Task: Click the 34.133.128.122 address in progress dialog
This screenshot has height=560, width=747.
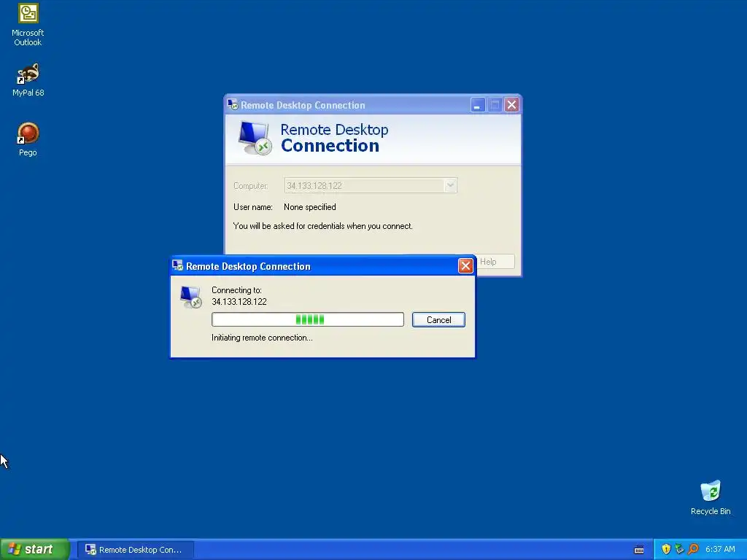Action: click(x=239, y=302)
